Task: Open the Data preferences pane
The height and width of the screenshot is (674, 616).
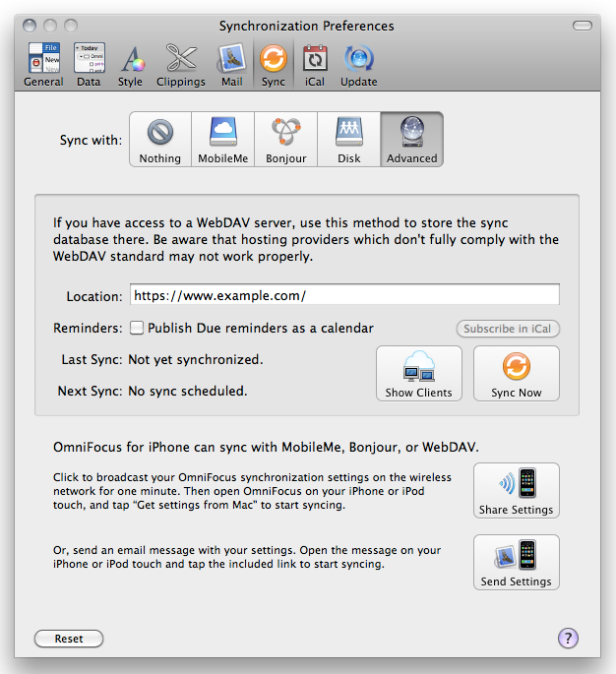Action: coord(89,65)
